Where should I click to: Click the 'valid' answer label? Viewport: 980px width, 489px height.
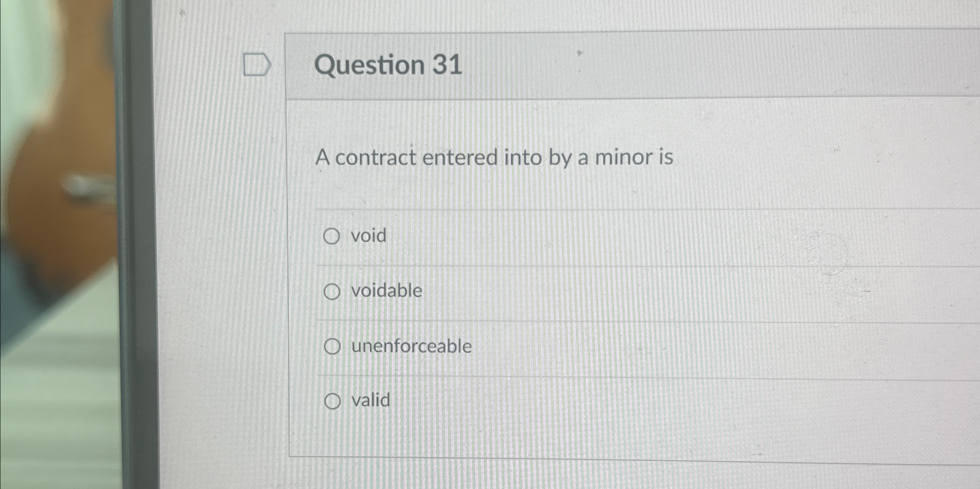click(369, 400)
